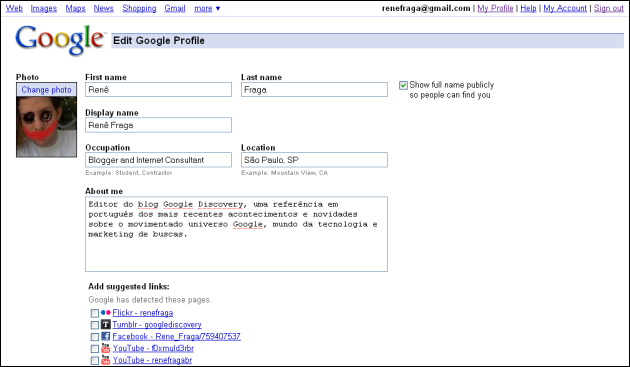Go to Maps in the top navigation
Image resolution: width=630 pixels, height=367 pixels.
click(76, 8)
